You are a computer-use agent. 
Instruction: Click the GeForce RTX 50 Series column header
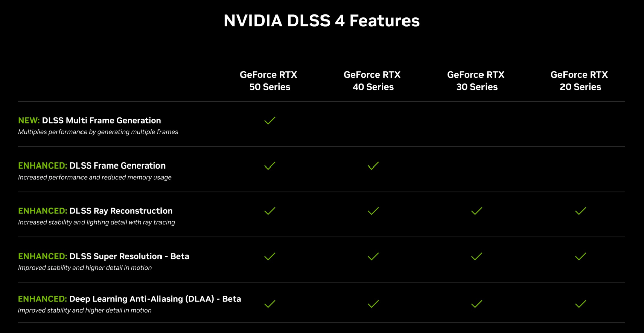[269, 80]
